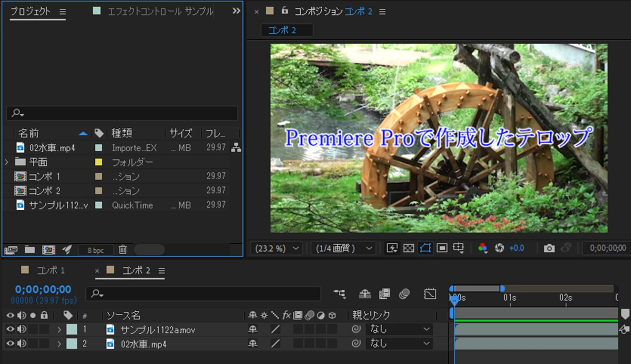Image resolution: width=631 pixels, height=364 pixels.
Task: Open the magnification (23.2 %) dropdown
Action: coord(277,248)
